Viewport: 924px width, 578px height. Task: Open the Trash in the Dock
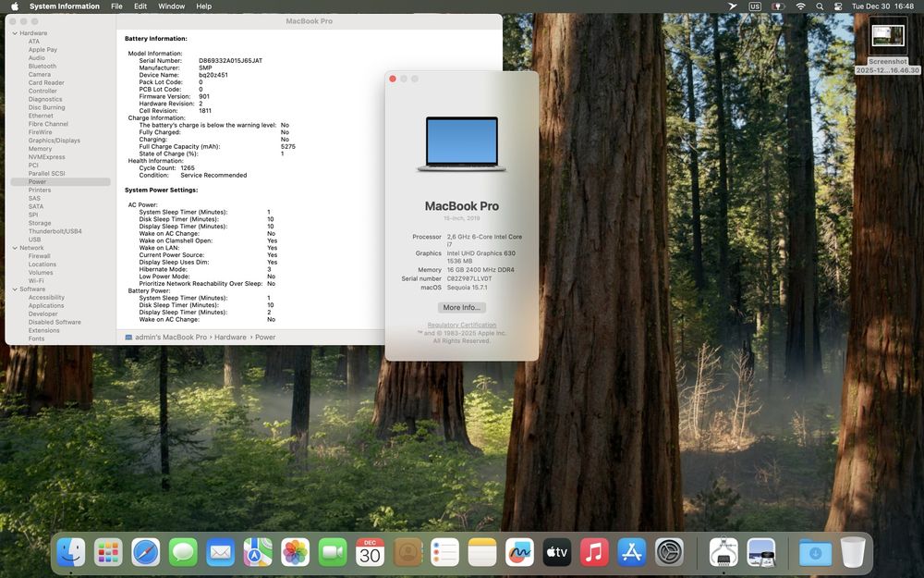coord(853,553)
